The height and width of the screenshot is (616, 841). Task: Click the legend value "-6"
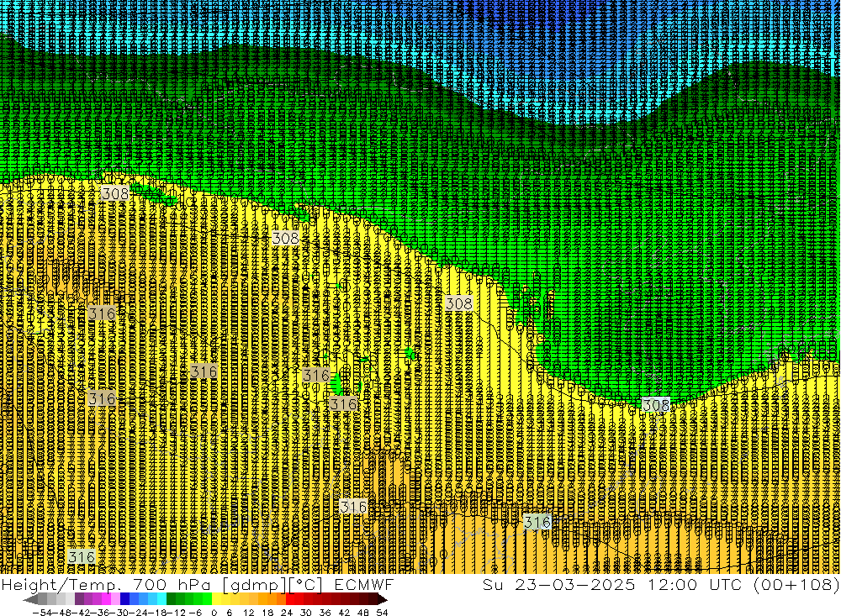pos(195,613)
